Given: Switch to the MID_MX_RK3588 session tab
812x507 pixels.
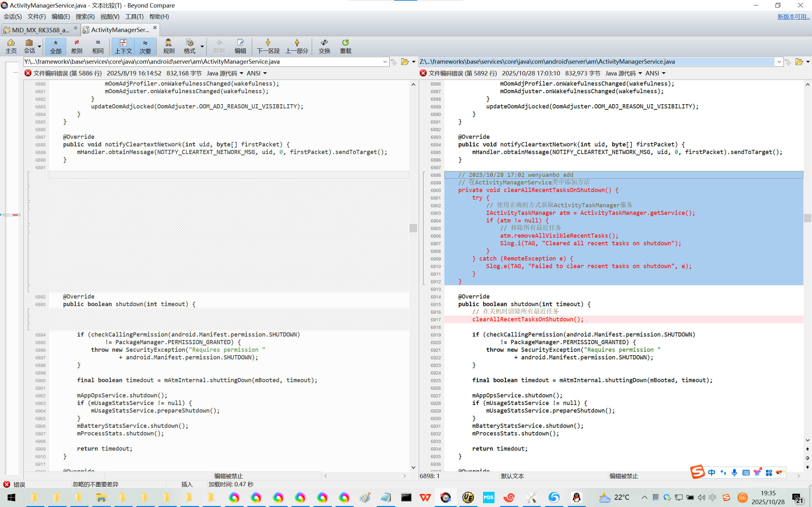Looking at the screenshot, I should 40,30.
